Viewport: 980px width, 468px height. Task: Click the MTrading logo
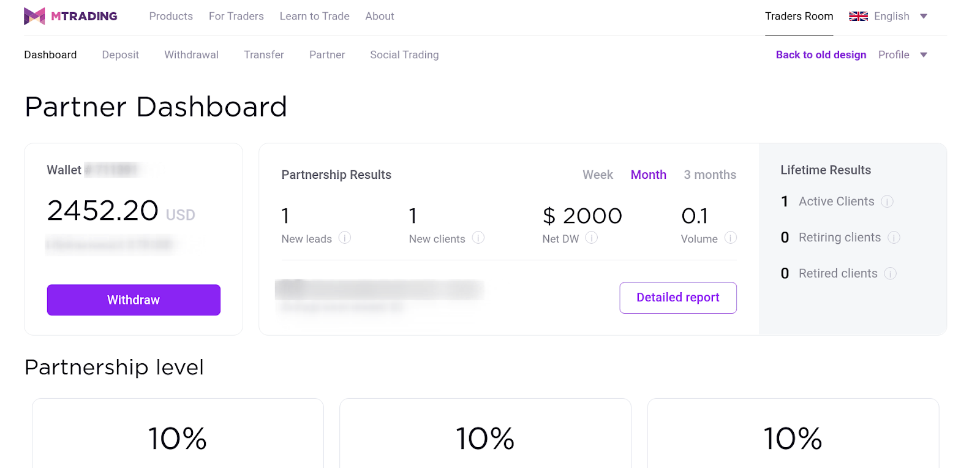tap(70, 16)
